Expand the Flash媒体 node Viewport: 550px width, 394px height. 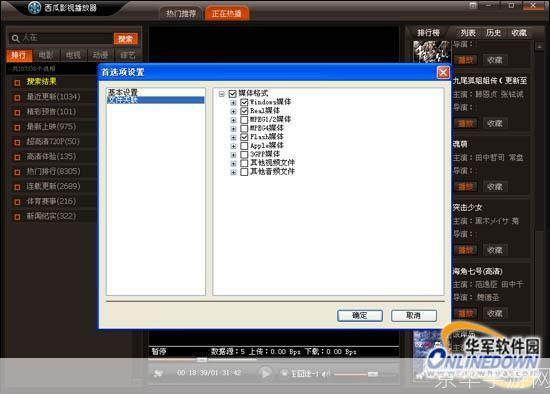click(x=233, y=137)
